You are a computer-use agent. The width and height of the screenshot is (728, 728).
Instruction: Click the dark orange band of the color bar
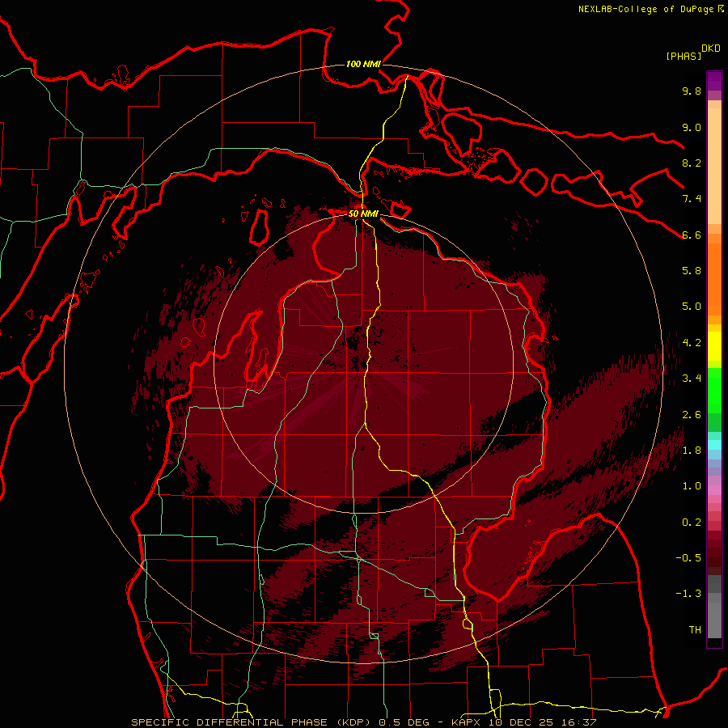click(x=714, y=279)
